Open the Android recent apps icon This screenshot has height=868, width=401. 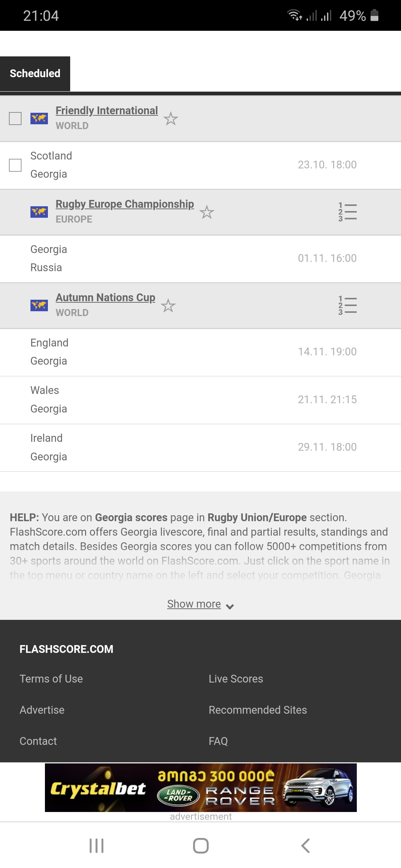(97, 846)
